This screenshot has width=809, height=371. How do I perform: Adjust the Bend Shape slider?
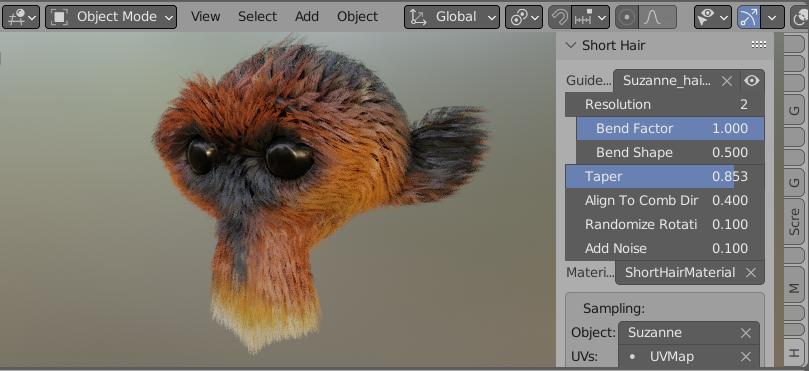pyautogui.click(x=670, y=153)
